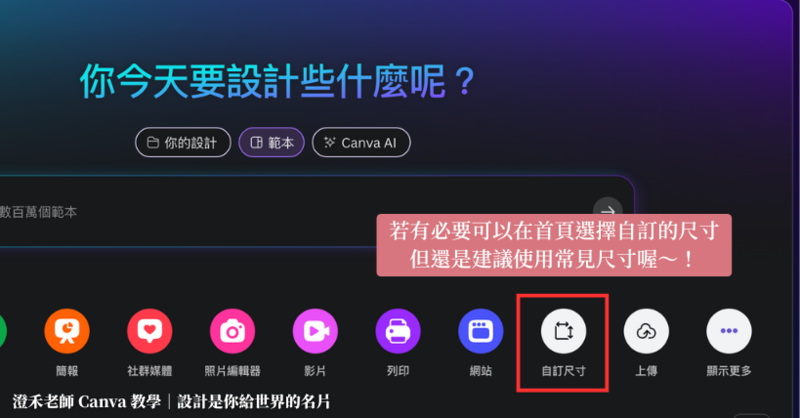
Task: Click the partially visible green icon at left
Action: [3, 331]
